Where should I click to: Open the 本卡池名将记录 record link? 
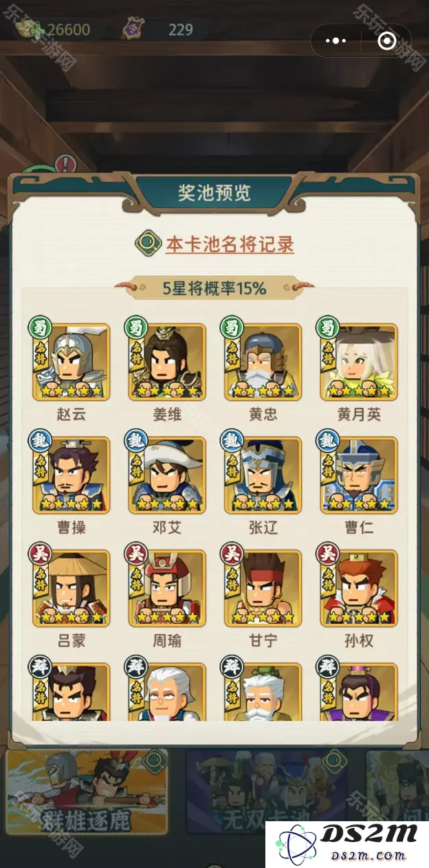(230, 244)
